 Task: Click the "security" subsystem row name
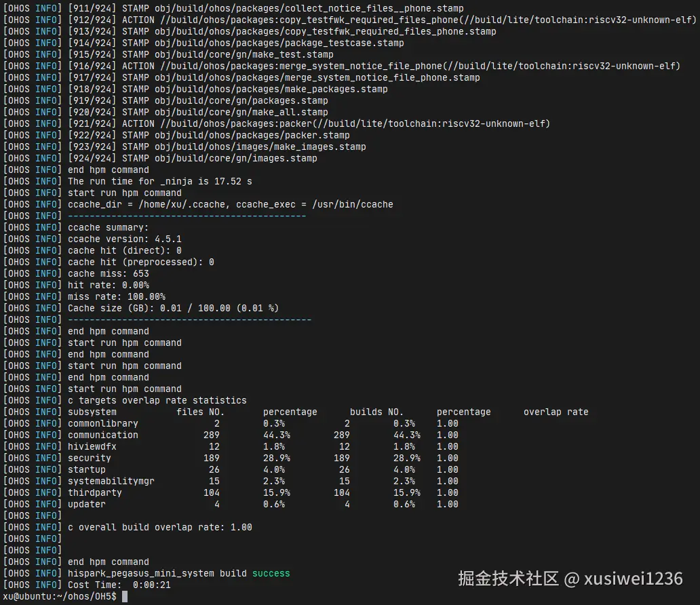(89, 458)
